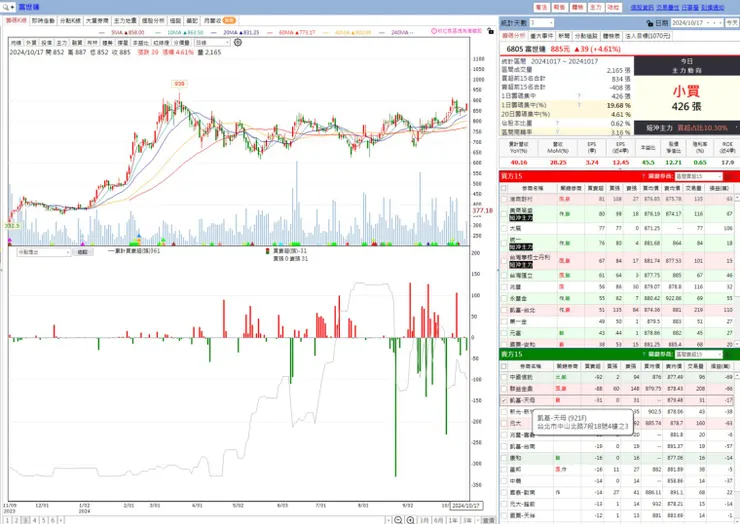The height and width of the screenshot is (524, 740).
Task: Switch to 分點追蹤 tab in right panel
Action: coord(586,36)
